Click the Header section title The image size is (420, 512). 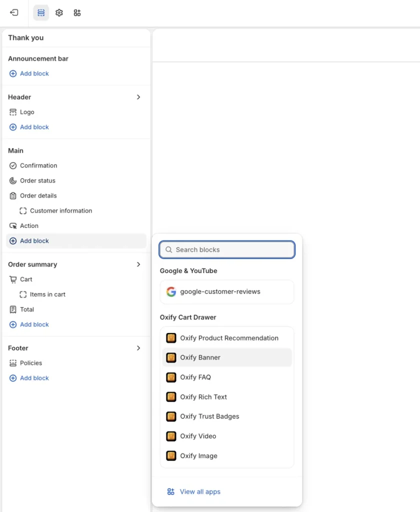pos(19,97)
